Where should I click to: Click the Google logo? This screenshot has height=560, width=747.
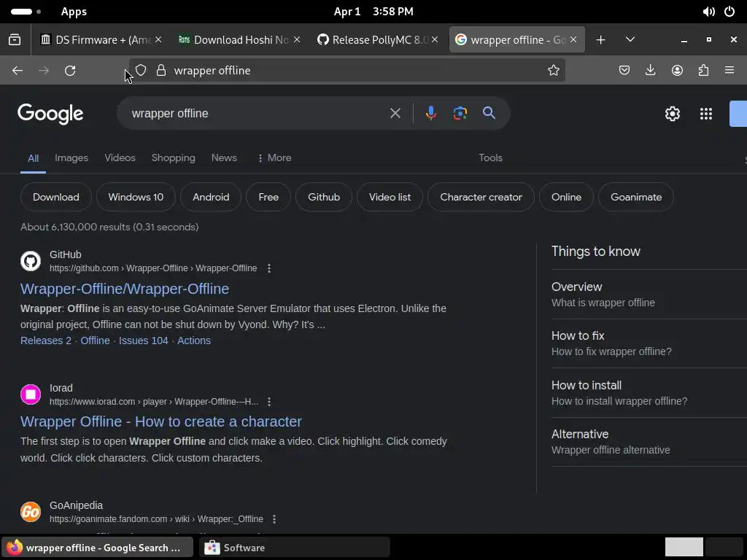(50, 114)
